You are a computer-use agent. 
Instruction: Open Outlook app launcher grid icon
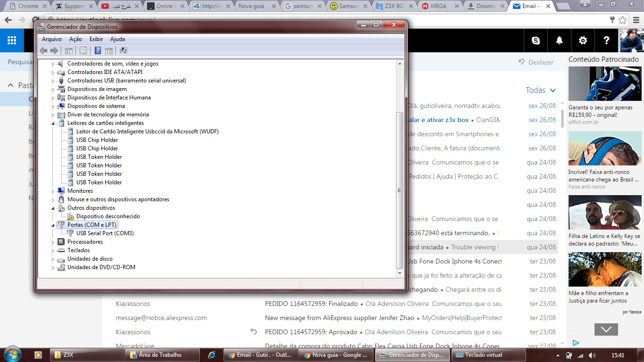[12, 41]
